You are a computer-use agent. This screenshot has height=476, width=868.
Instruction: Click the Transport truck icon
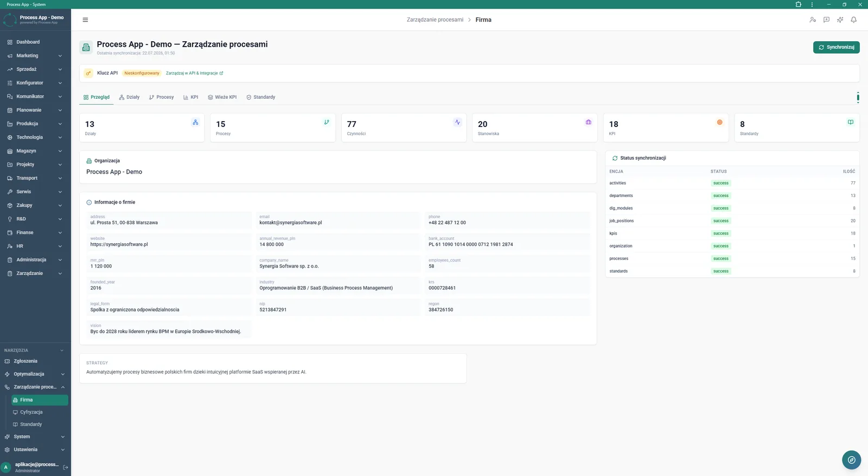tap(10, 178)
